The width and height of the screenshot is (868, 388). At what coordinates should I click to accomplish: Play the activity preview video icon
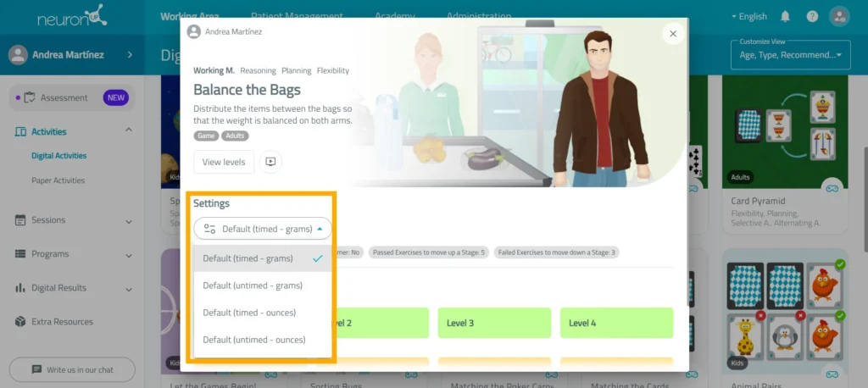tap(270, 162)
